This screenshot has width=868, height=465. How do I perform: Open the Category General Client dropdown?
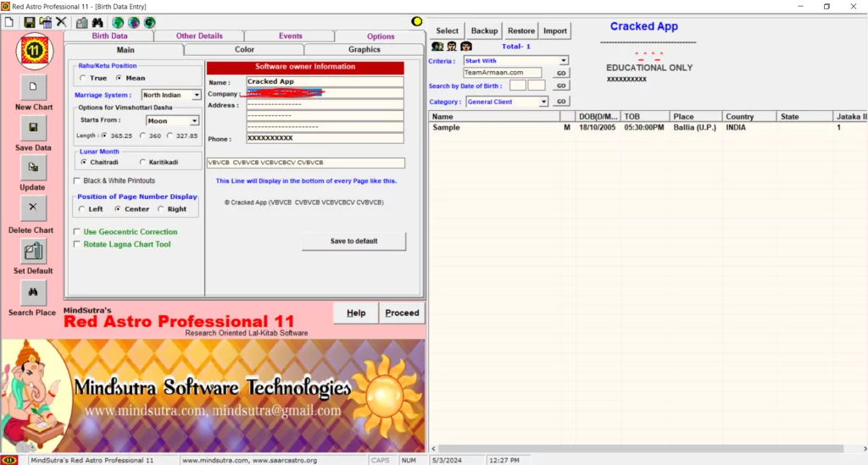(543, 102)
